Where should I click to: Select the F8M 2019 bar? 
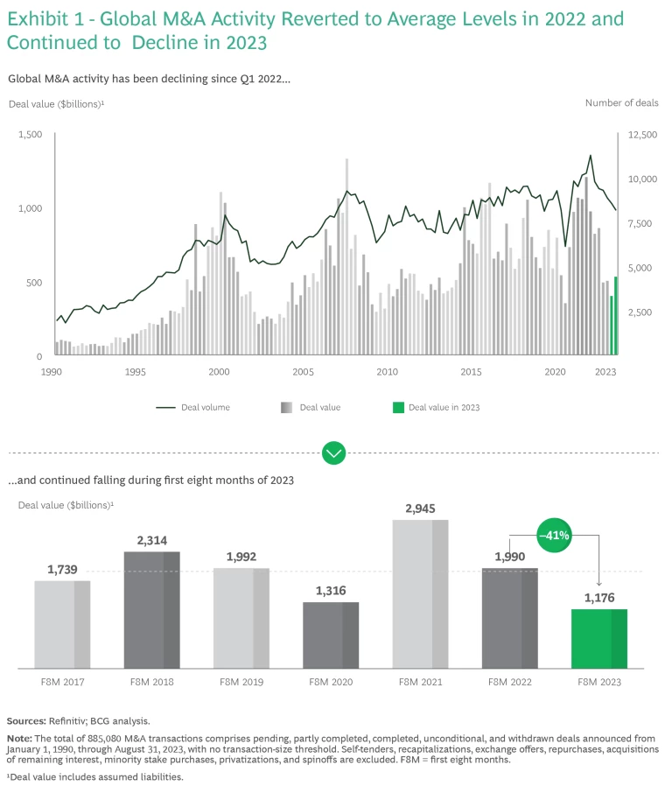tap(241, 618)
